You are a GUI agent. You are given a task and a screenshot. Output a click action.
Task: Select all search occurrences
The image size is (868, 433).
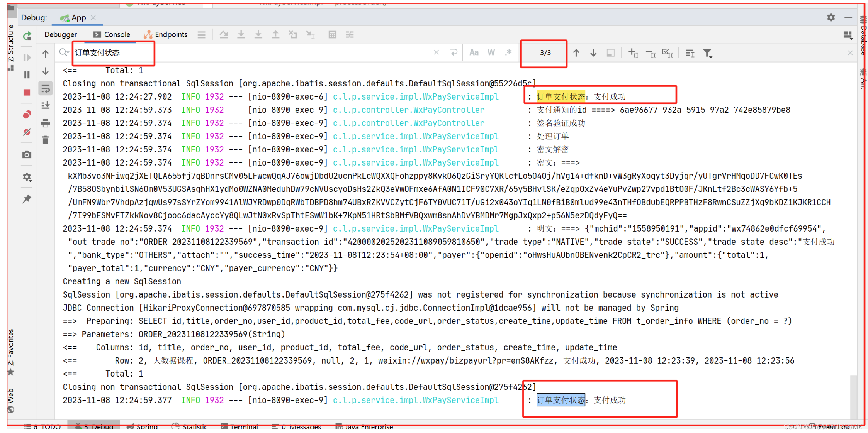668,53
